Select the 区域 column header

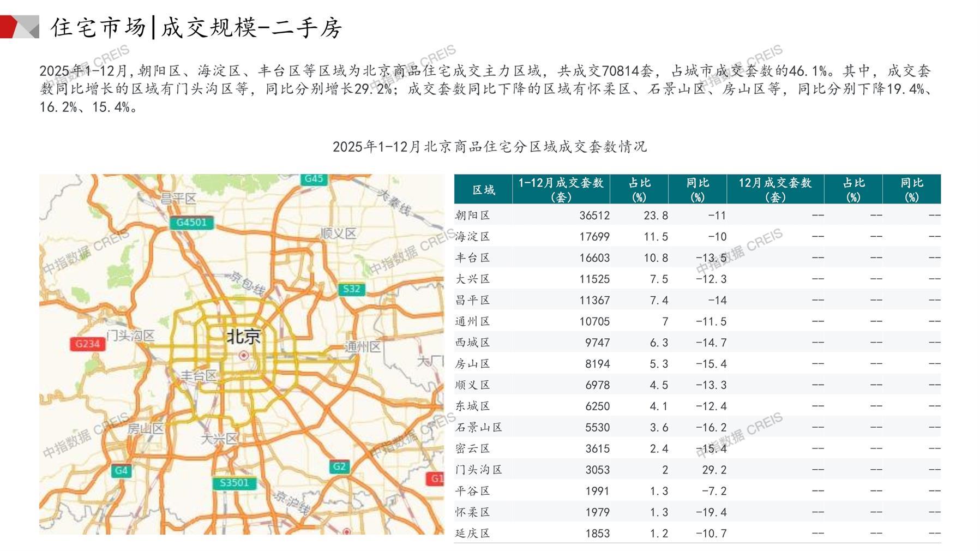click(x=483, y=189)
